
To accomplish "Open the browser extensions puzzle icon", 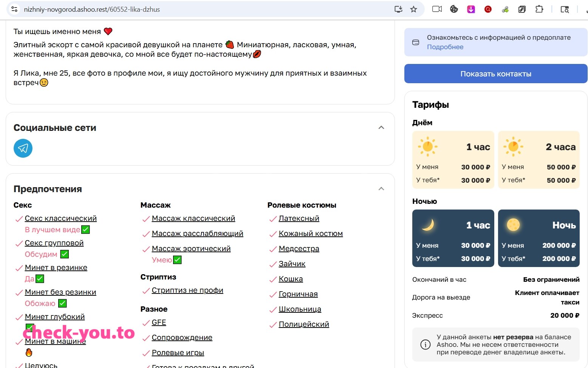I will (x=539, y=9).
